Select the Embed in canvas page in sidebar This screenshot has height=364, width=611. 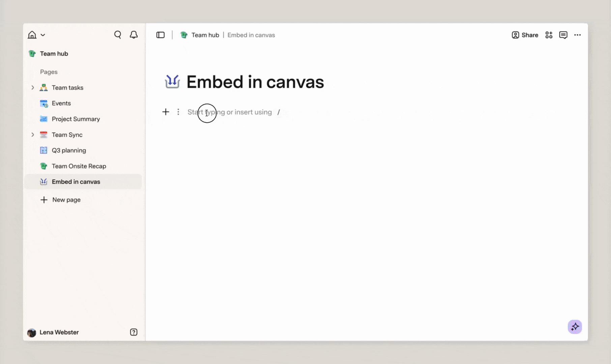coord(83,182)
